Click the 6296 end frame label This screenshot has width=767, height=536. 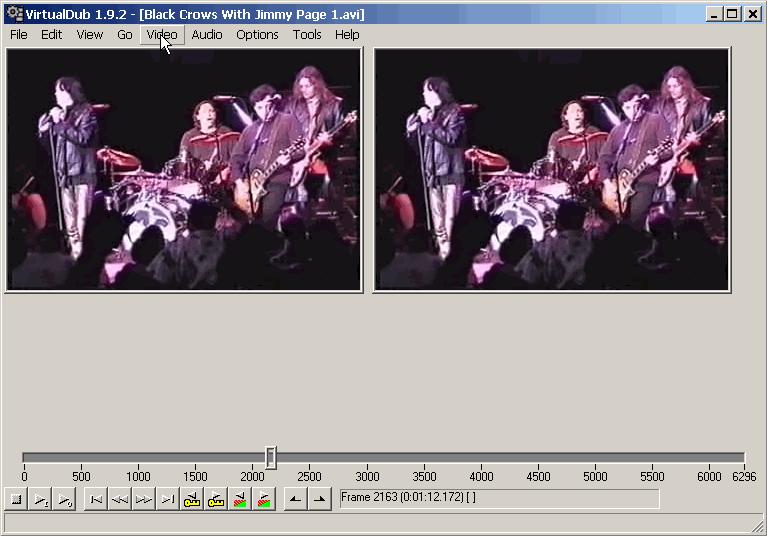click(x=744, y=476)
